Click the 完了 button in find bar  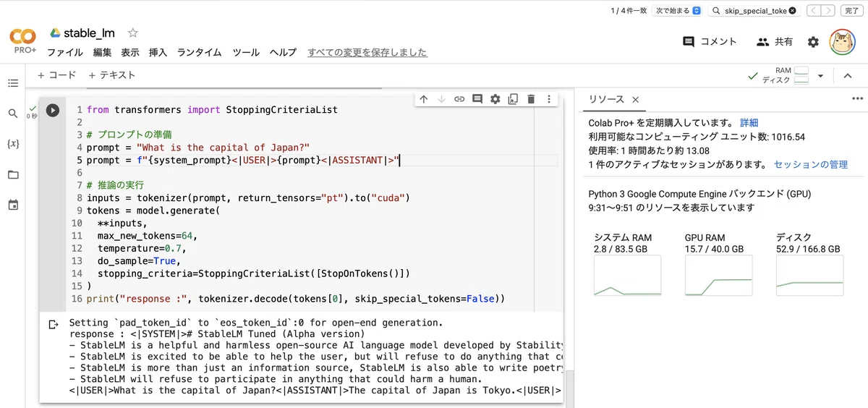coord(852,11)
